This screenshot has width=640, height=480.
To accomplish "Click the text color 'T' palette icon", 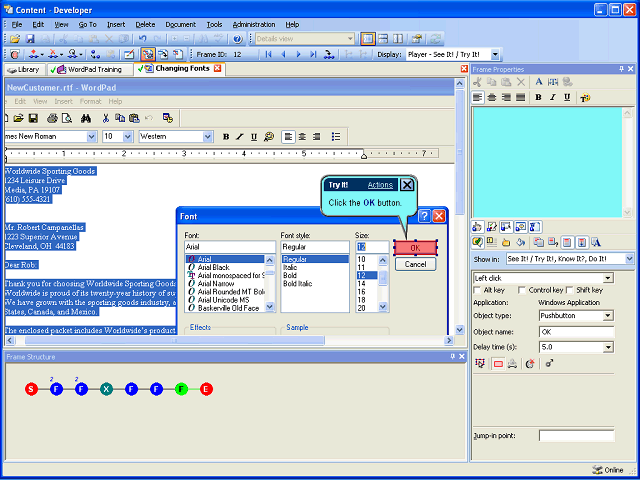I will pyautogui.click(x=585, y=98).
